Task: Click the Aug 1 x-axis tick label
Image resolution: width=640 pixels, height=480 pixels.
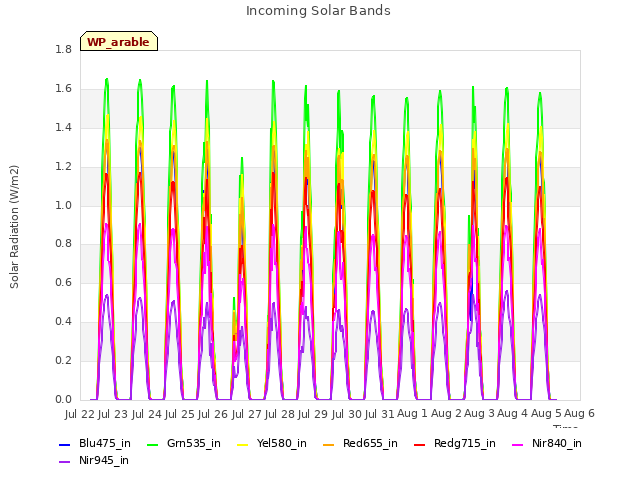Action: tap(412, 413)
